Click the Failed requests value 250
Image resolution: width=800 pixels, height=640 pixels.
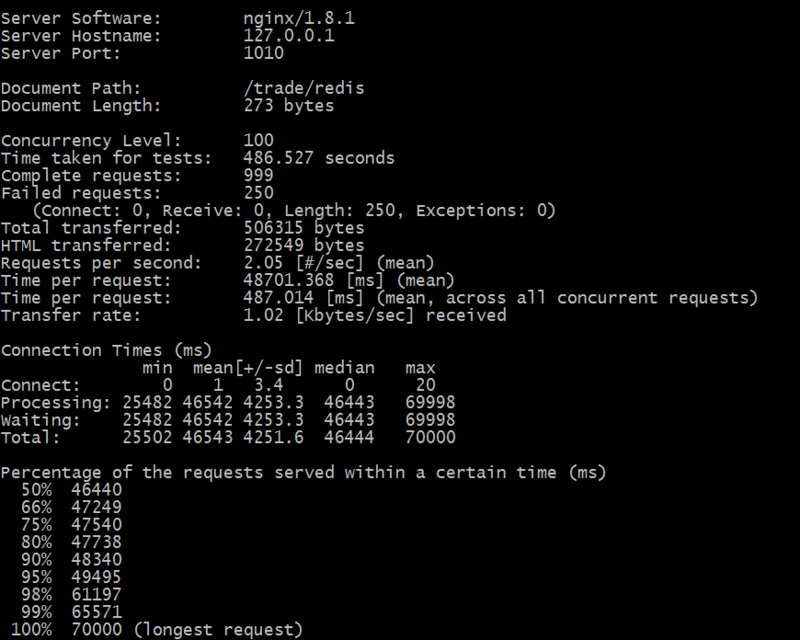click(x=258, y=193)
